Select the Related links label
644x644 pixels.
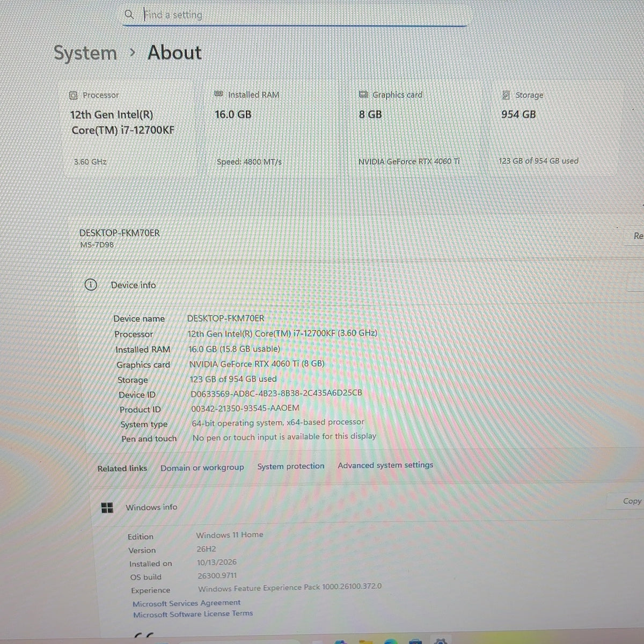tap(122, 469)
